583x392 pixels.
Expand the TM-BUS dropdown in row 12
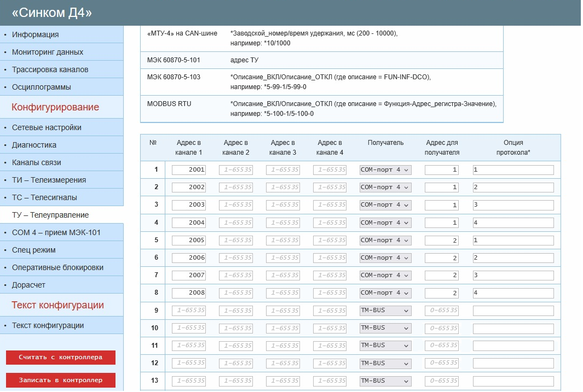coord(385,363)
